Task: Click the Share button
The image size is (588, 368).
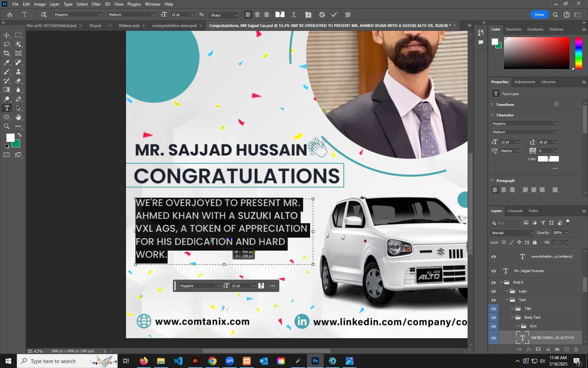Action: [539, 15]
